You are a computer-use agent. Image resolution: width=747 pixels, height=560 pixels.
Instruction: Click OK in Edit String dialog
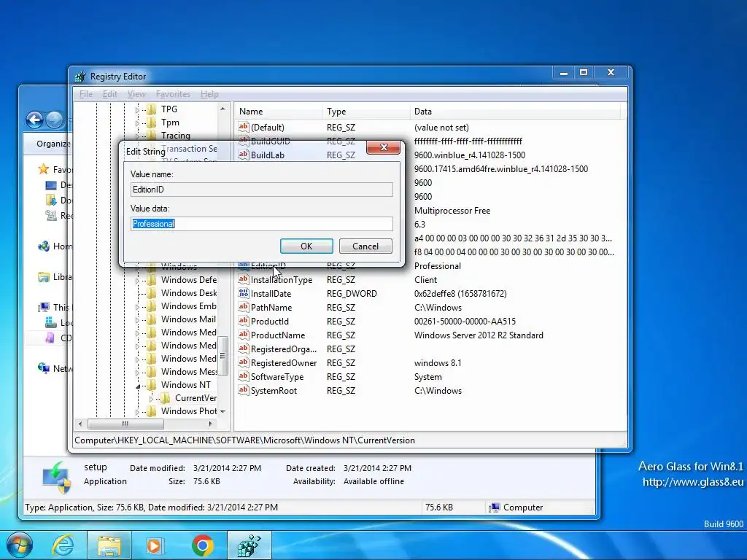point(306,246)
